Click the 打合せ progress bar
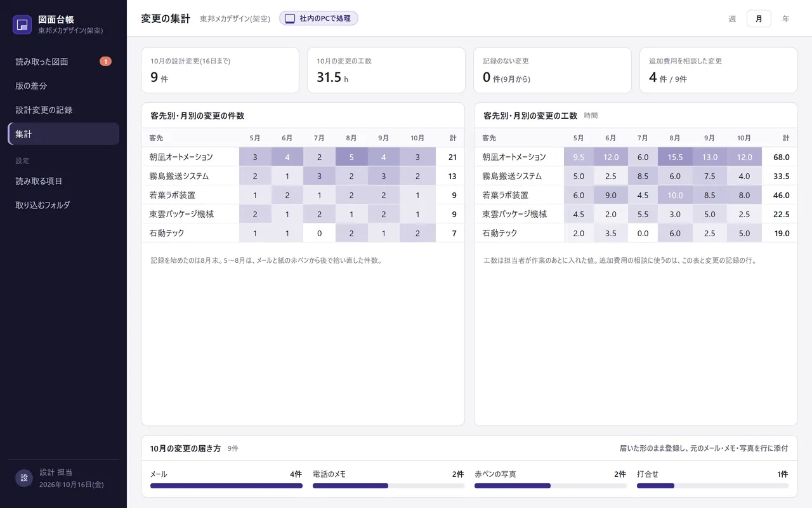 [x=712, y=486]
